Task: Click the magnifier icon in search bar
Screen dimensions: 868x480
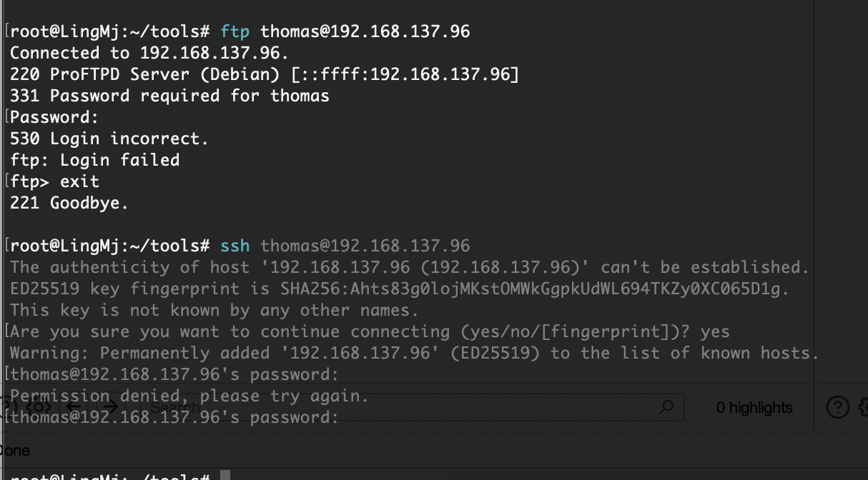Action: click(666, 407)
